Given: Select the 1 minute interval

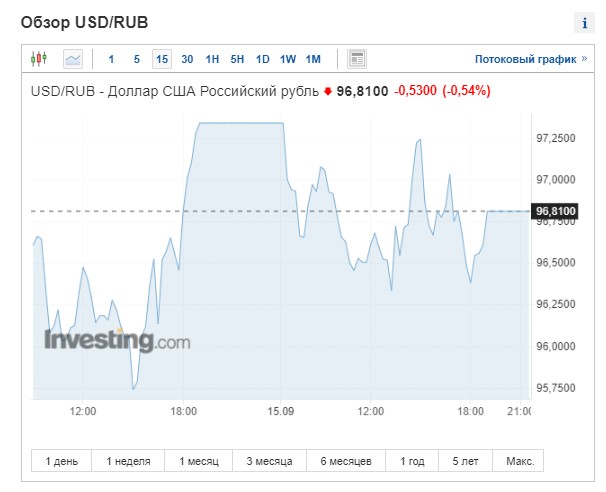Looking at the screenshot, I should 111,59.
